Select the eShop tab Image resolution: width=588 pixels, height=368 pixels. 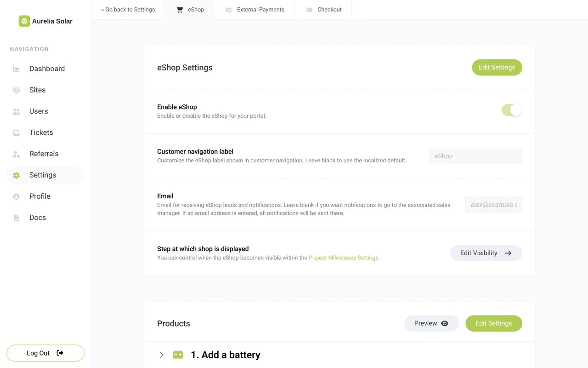click(190, 10)
